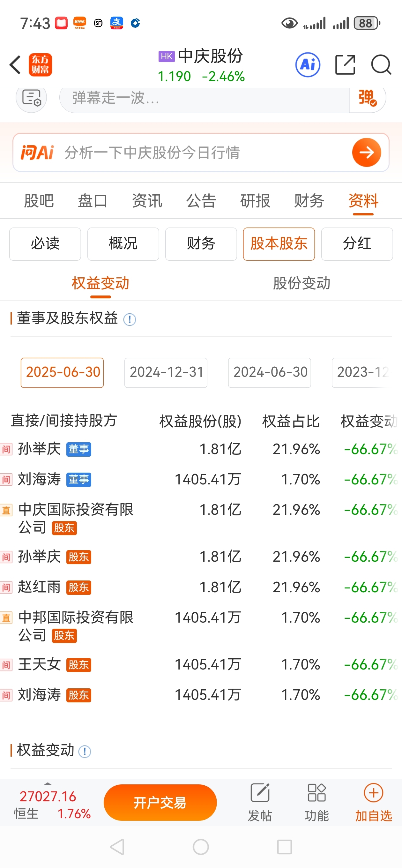Image resolution: width=402 pixels, height=868 pixels.
Task: Select the 2024-12-31 date chip
Action: click(166, 372)
